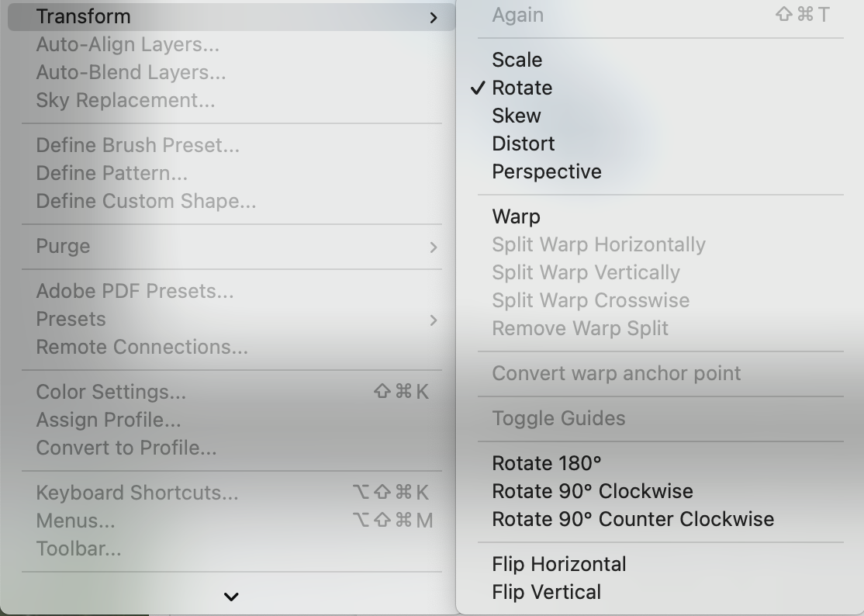Choose Rotate 90° Counter Clockwise
Viewport: 864px width, 616px height.
pyautogui.click(x=632, y=519)
